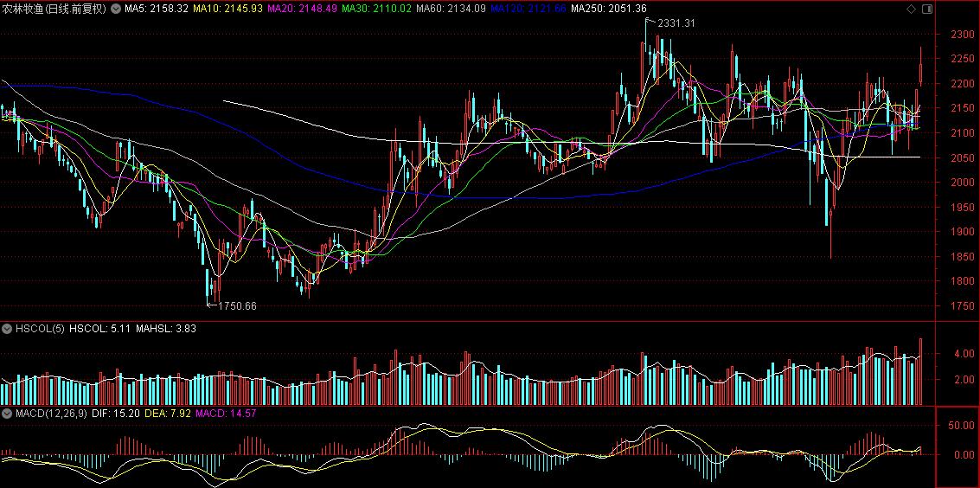Click the 1900 price axis label
Image resolution: width=980 pixels, height=488 pixels.
point(961,232)
